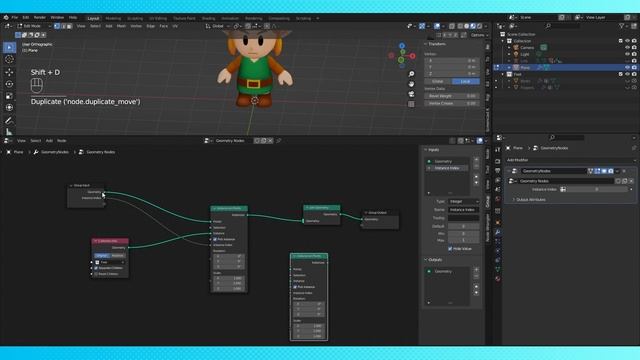Viewport: 640px width, 360px height.
Task: Collapse the Transform panel
Action: (x=426, y=44)
